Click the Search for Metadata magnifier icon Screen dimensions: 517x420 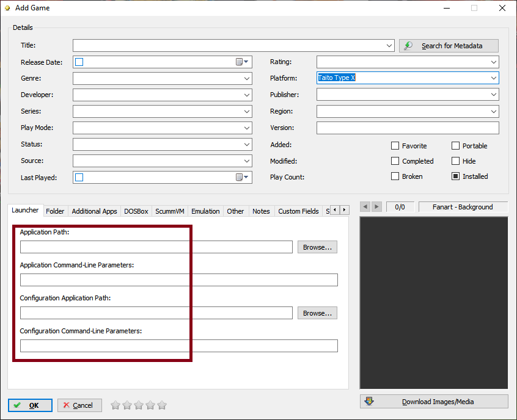click(408, 45)
